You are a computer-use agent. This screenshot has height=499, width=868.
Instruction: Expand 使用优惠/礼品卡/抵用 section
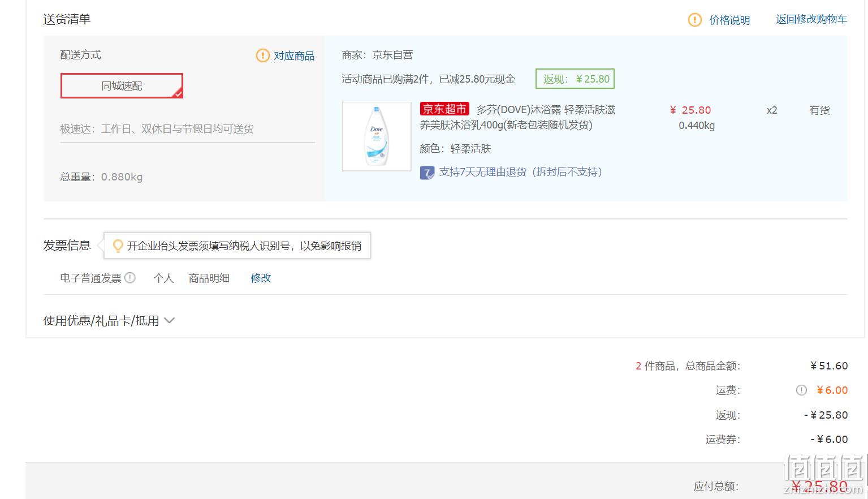point(109,321)
